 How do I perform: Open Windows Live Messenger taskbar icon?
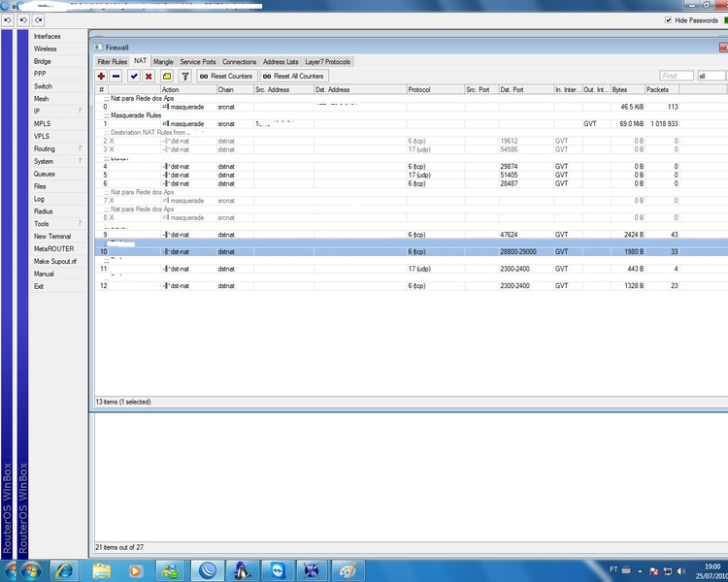click(170, 571)
